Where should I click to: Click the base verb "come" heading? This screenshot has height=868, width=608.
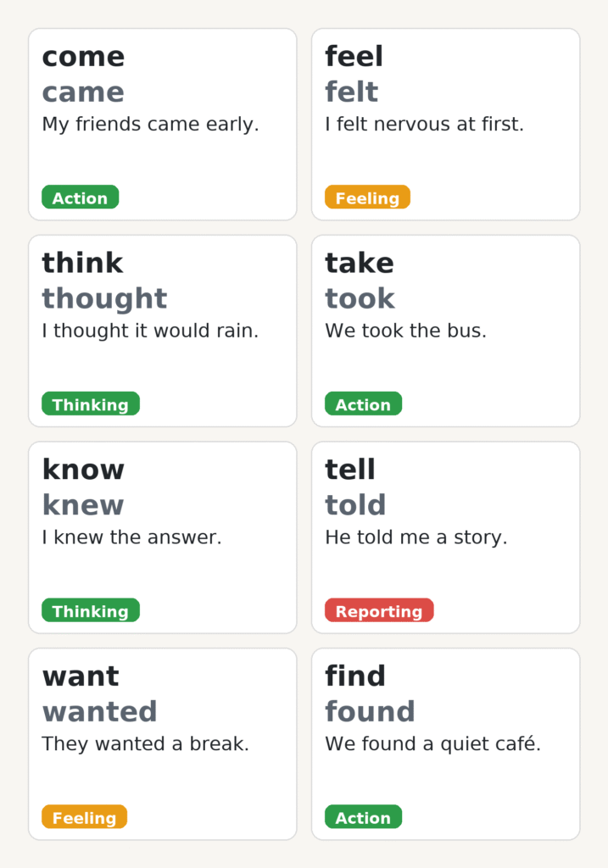coord(83,57)
